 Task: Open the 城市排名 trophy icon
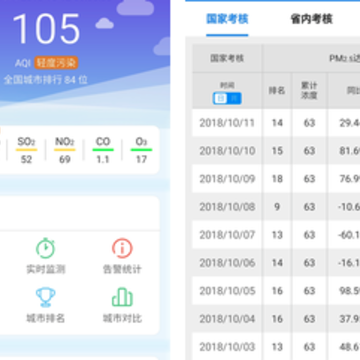tap(46, 297)
